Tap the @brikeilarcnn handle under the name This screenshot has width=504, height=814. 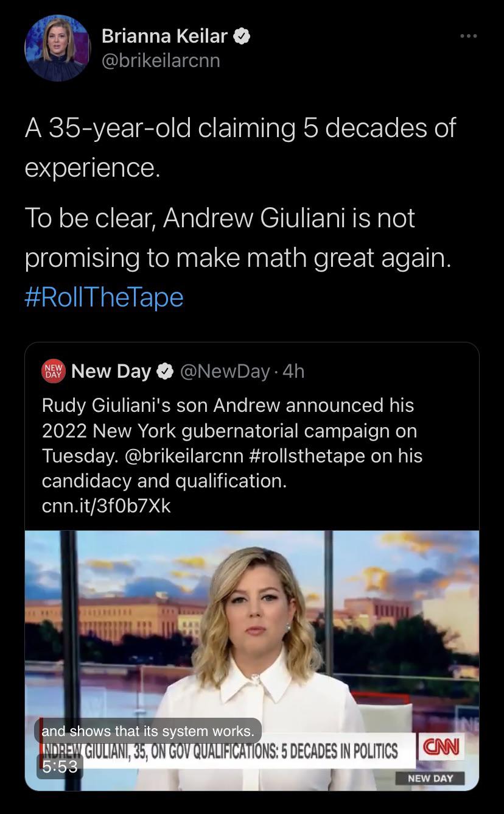[x=161, y=60]
